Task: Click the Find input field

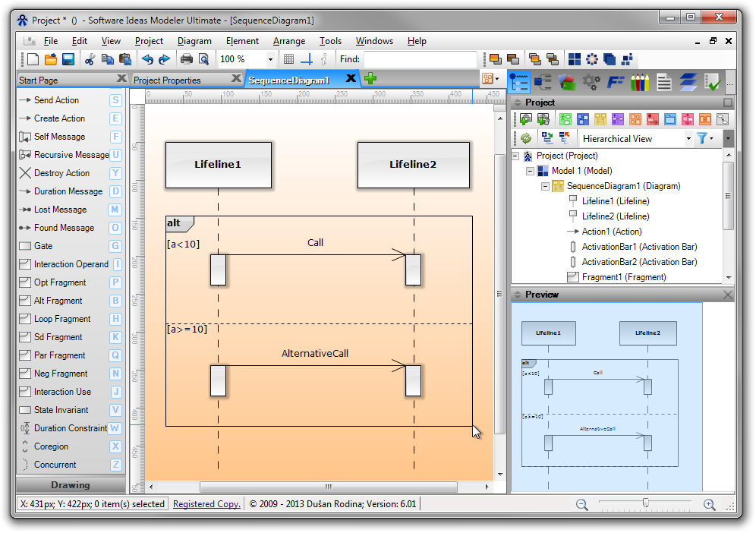Action: [420, 59]
